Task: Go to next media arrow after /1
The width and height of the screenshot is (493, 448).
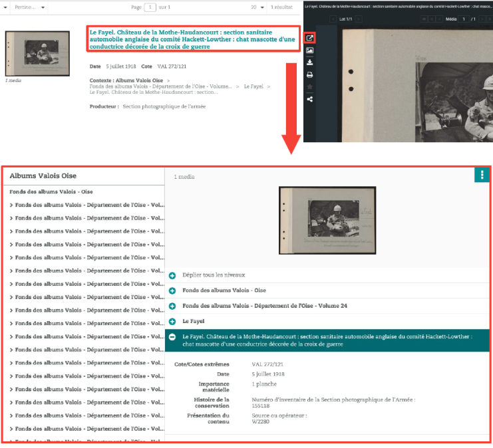Action: click(x=482, y=19)
